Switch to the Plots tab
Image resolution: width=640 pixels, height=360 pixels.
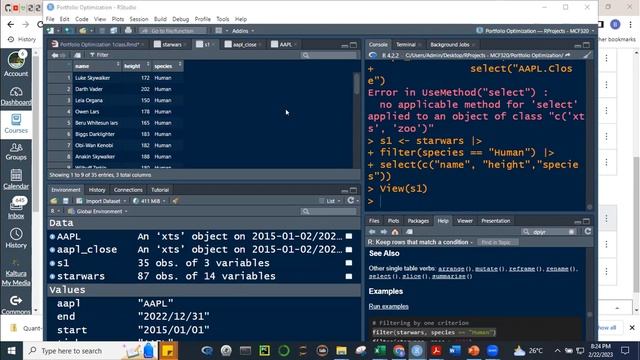click(393, 221)
